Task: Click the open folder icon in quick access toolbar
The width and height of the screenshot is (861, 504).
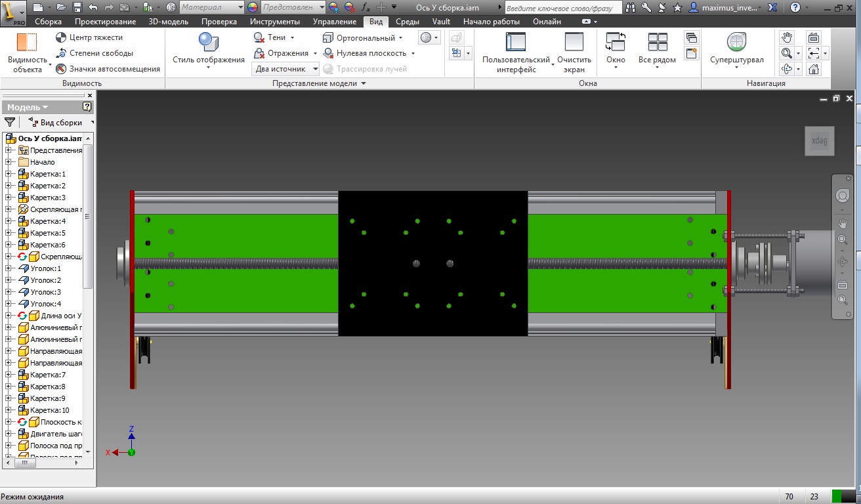Action: pyautogui.click(x=61, y=7)
